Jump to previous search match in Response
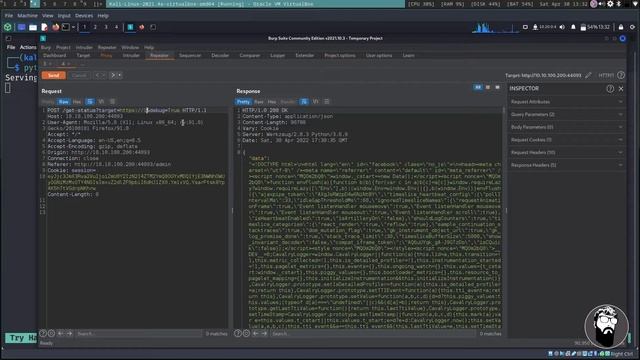The height and width of the screenshot is (360, 640). pyautogui.click(x=255, y=333)
